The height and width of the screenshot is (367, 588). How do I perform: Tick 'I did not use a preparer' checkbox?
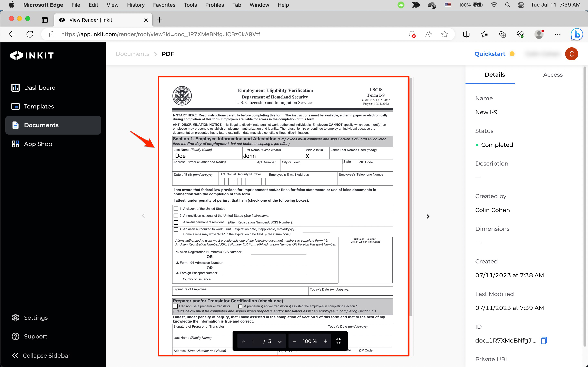coord(175,306)
